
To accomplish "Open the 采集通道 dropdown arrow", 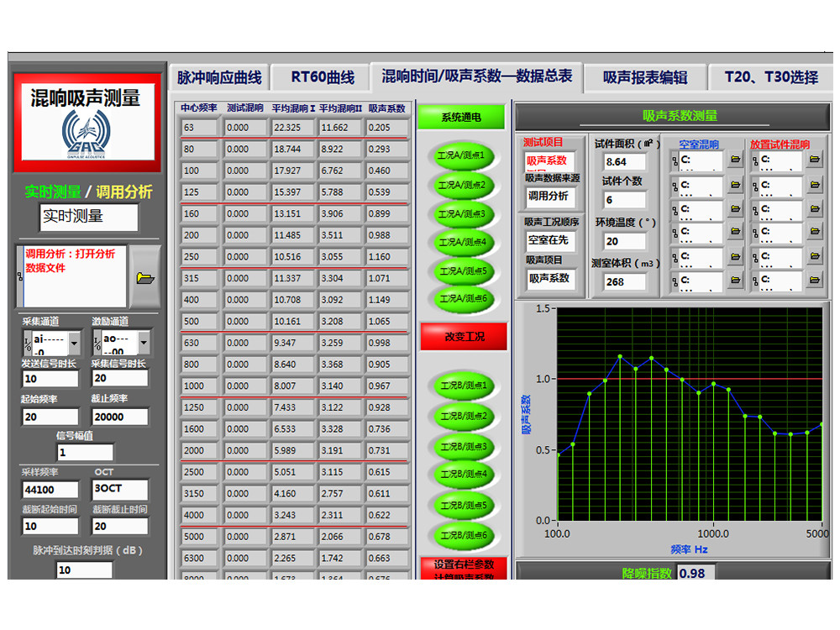I will [x=74, y=343].
